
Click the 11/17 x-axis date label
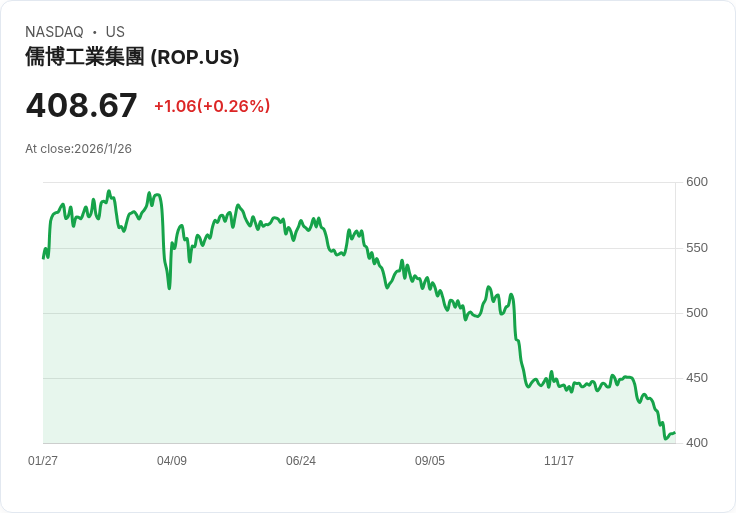(559, 460)
